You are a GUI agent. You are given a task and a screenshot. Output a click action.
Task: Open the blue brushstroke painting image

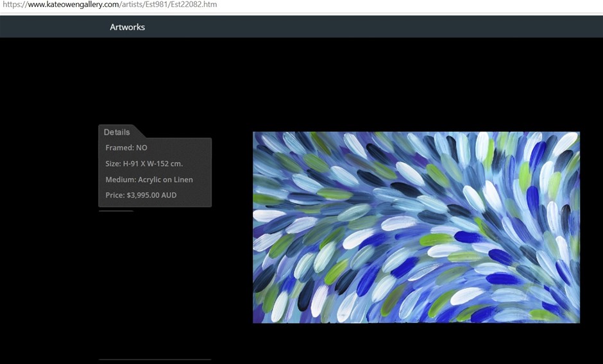pos(416,227)
